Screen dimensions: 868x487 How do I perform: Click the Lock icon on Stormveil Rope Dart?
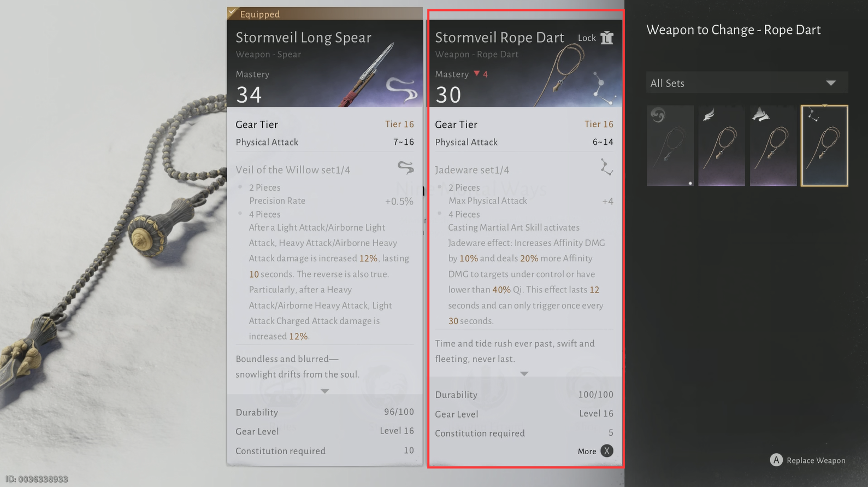click(x=607, y=38)
